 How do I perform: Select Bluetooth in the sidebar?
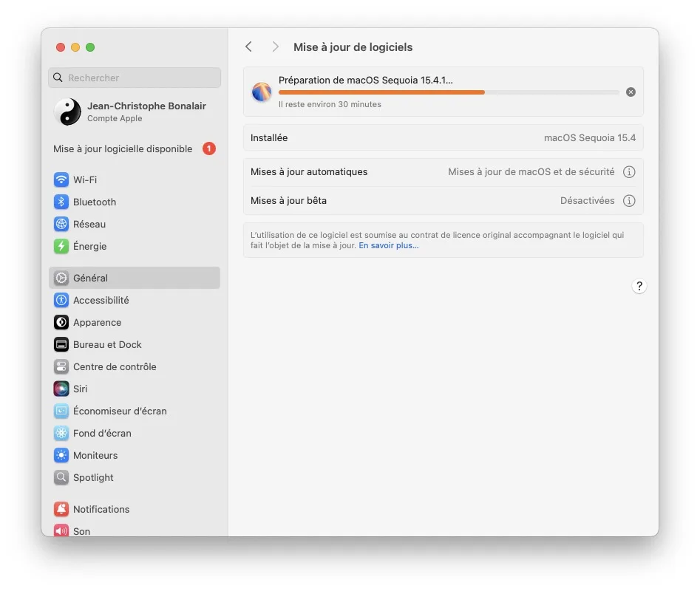click(x=135, y=202)
